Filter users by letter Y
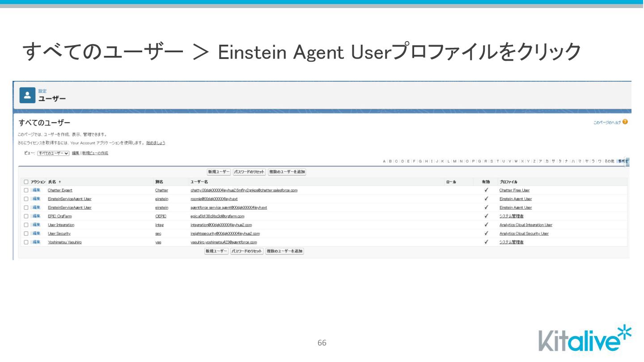 click(528, 161)
